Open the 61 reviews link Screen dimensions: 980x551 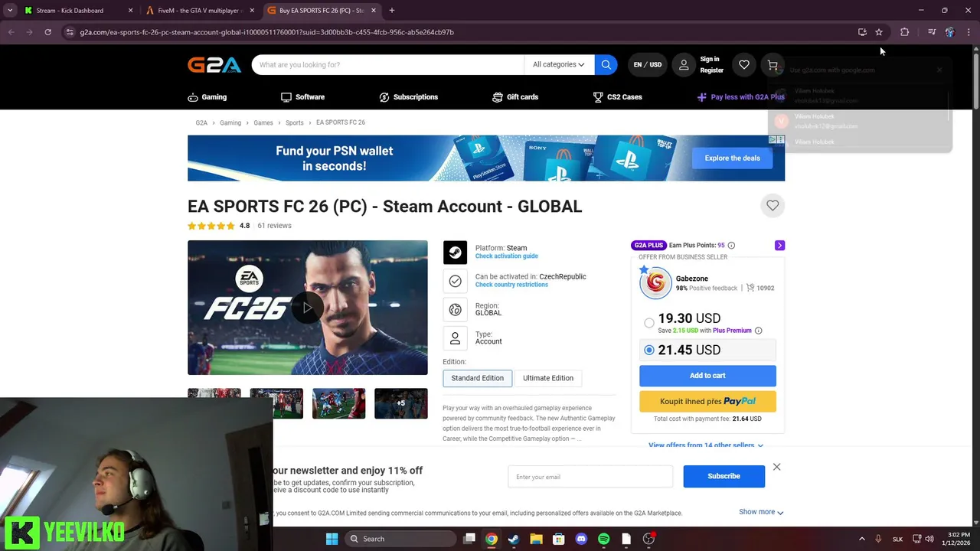(274, 226)
